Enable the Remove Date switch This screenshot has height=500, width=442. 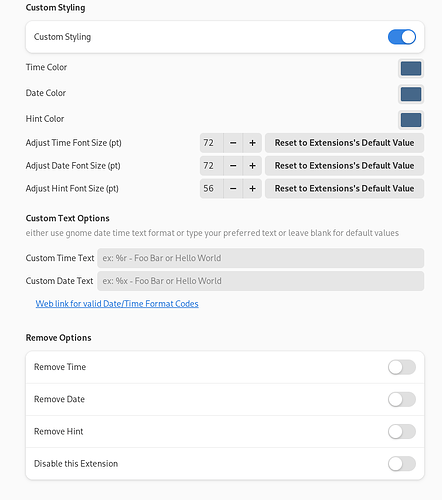click(x=402, y=399)
